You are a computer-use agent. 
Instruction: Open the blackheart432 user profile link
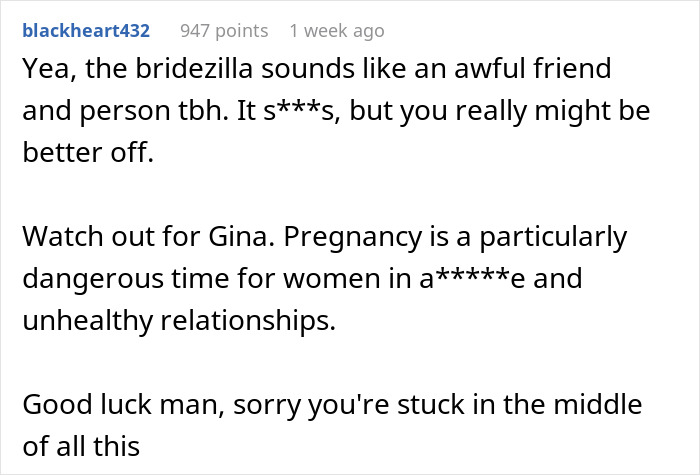(x=85, y=31)
